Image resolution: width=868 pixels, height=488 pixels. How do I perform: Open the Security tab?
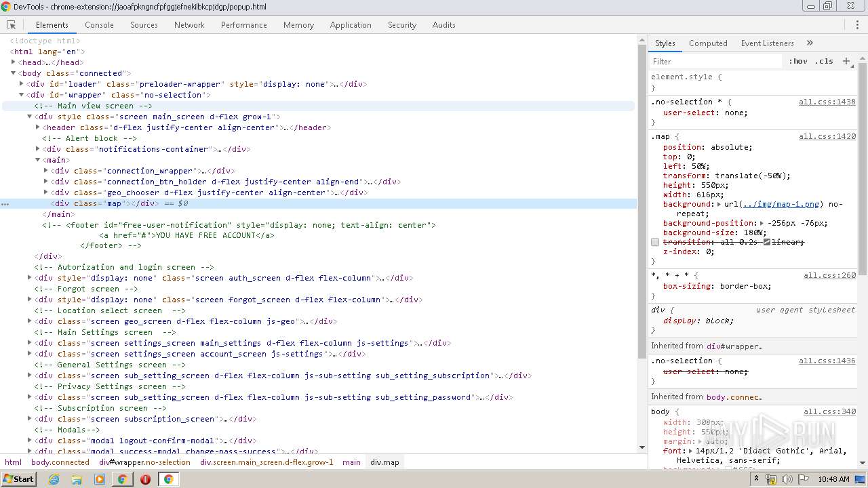point(402,24)
